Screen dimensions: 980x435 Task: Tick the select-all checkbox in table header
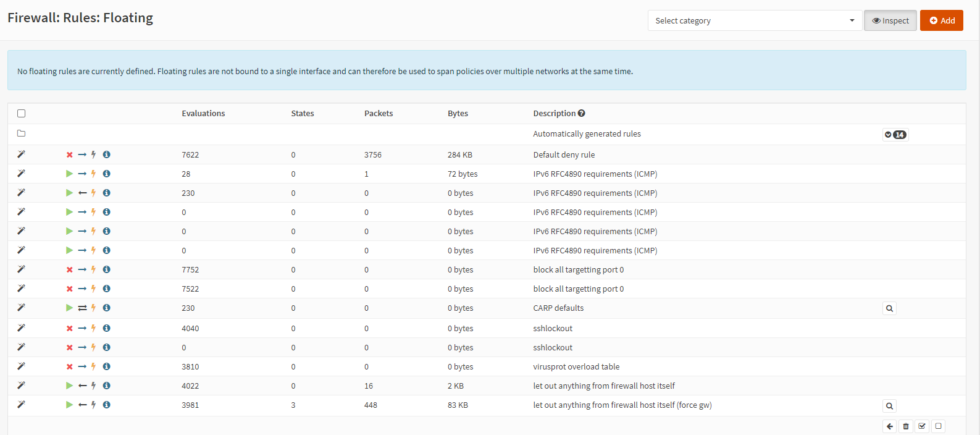point(22,113)
